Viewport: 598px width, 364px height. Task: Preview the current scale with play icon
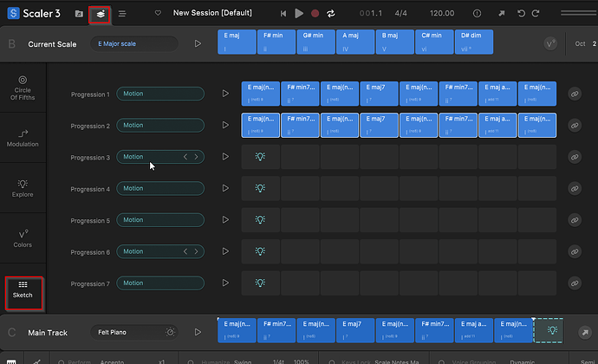tap(198, 43)
